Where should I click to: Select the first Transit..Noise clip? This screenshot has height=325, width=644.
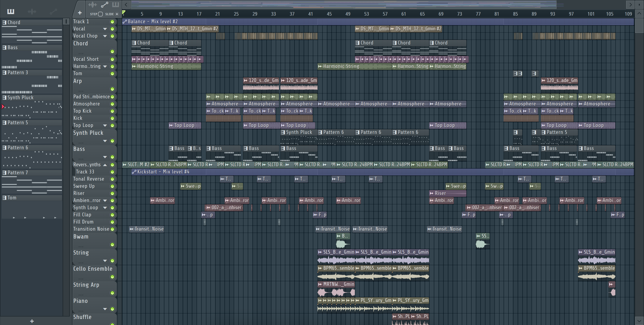coord(147,229)
